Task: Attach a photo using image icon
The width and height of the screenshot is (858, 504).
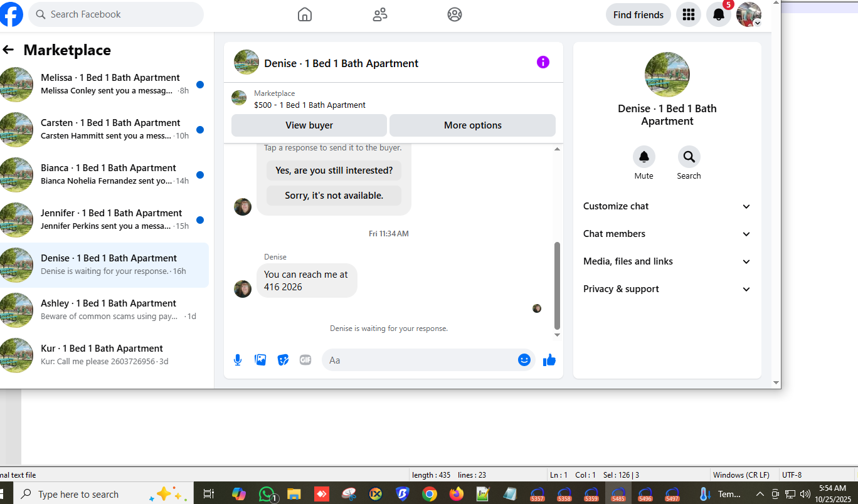Action: (x=260, y=360)
